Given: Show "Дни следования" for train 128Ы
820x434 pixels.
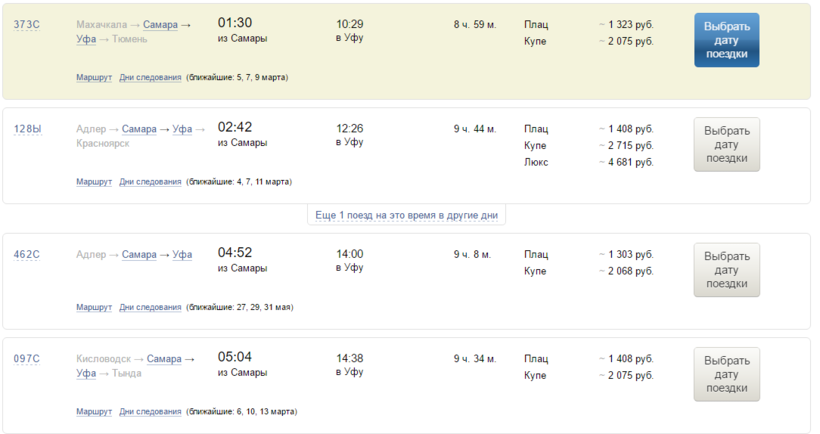Looking at the screenshot, I should coord(150,182).
